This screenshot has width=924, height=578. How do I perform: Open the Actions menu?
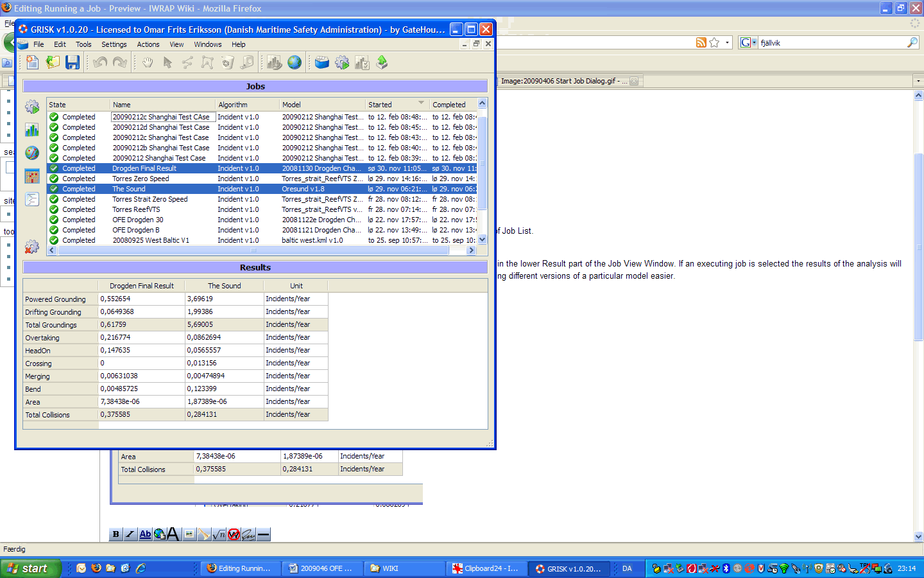pos(148,44)
